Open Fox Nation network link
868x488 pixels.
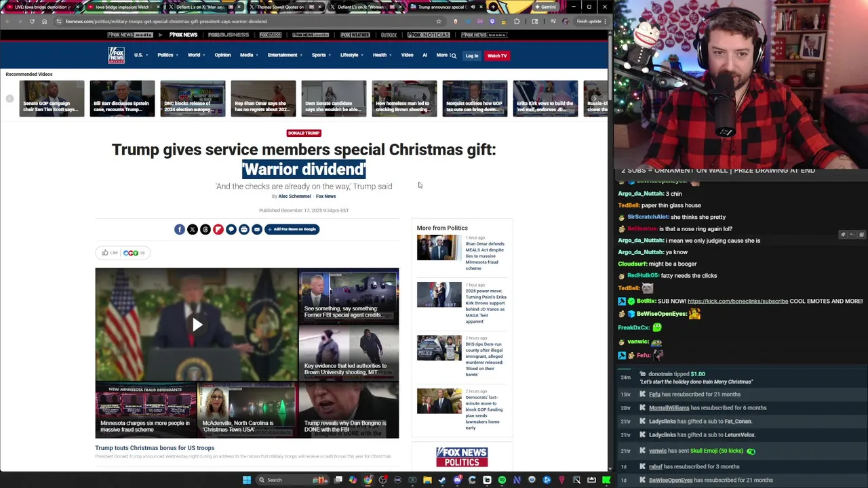(x=270, y=35)
